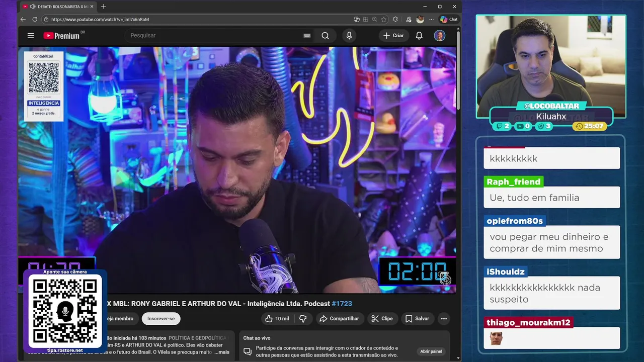The image size is (644, 362).
Task: Click the 02:00 countdown timer in video
Action: click(417, 272)
